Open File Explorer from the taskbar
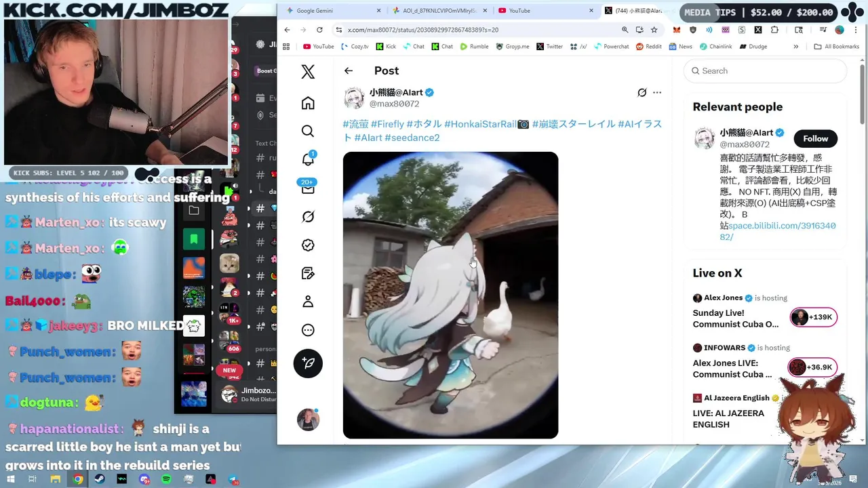The width and height of the screenshot is (868, 488). tap(56, 479)
